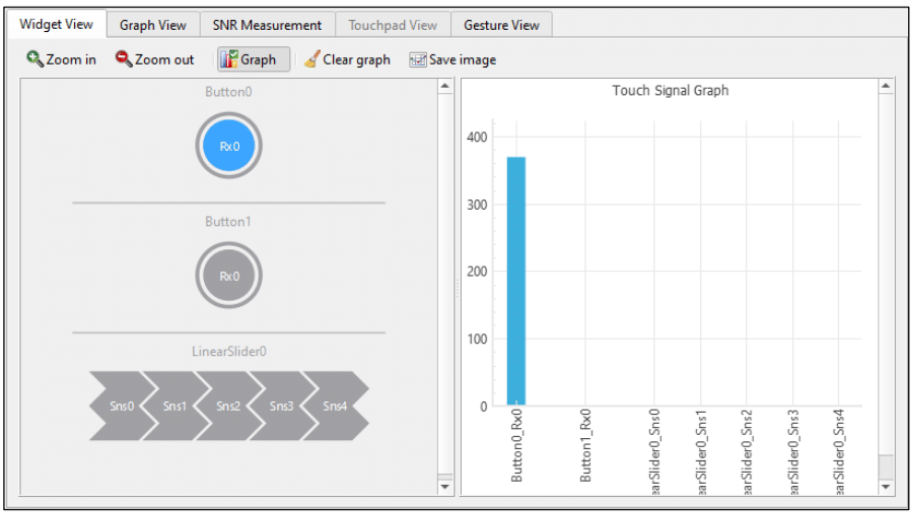Select the Widget View tab
Screen dimensions: 916x516
[x=56, y=25]
